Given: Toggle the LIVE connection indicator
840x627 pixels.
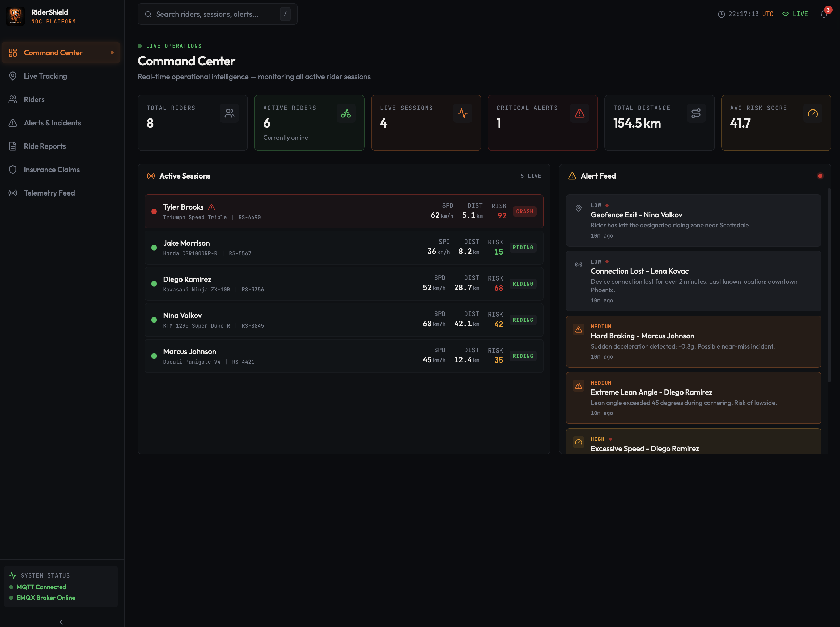Looking at the screenshot, I should pyautogui.click(x=796, y=14).
